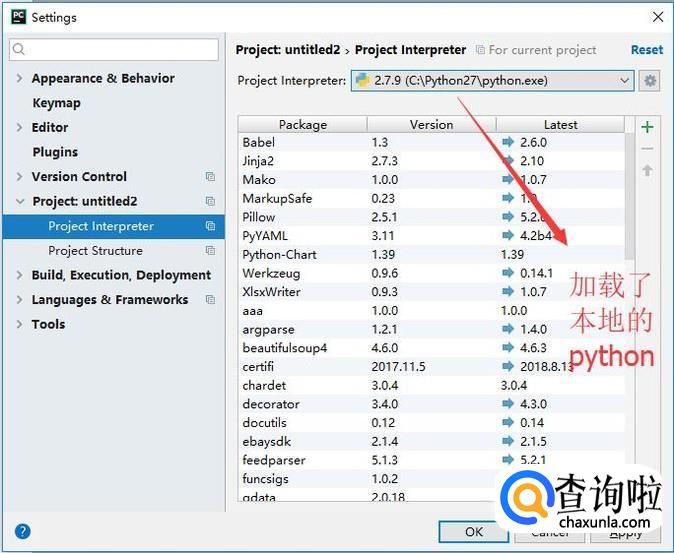Select the PyYAML package row

coord(431,235)
